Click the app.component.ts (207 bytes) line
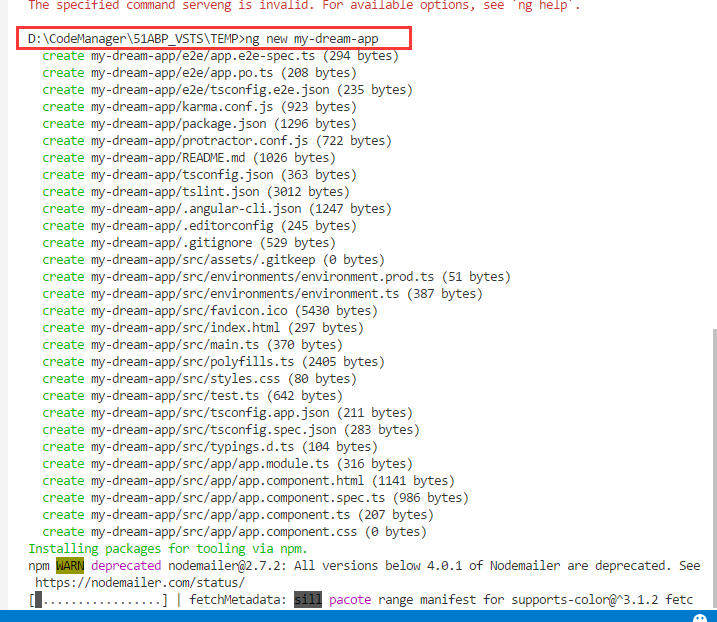The width and height of the screenshot is (717, 622). pyautogui.click(x=238, y=515)
